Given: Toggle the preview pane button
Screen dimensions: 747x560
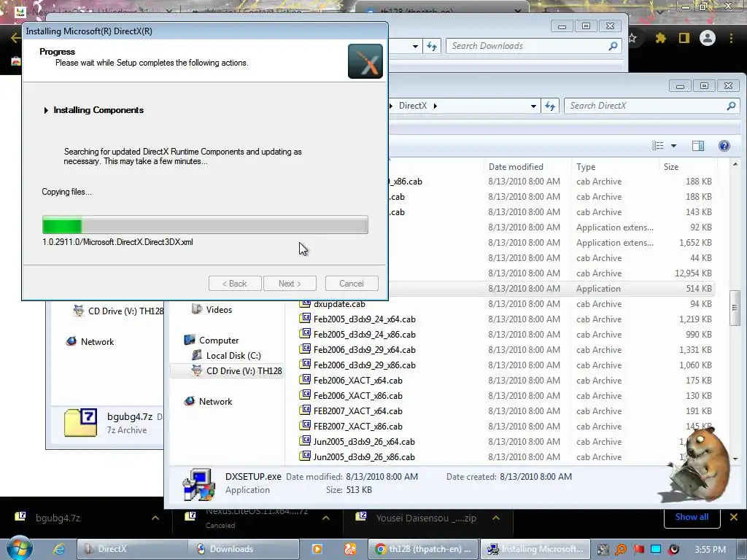Looking at the screenshot, I should pos(698,146).
